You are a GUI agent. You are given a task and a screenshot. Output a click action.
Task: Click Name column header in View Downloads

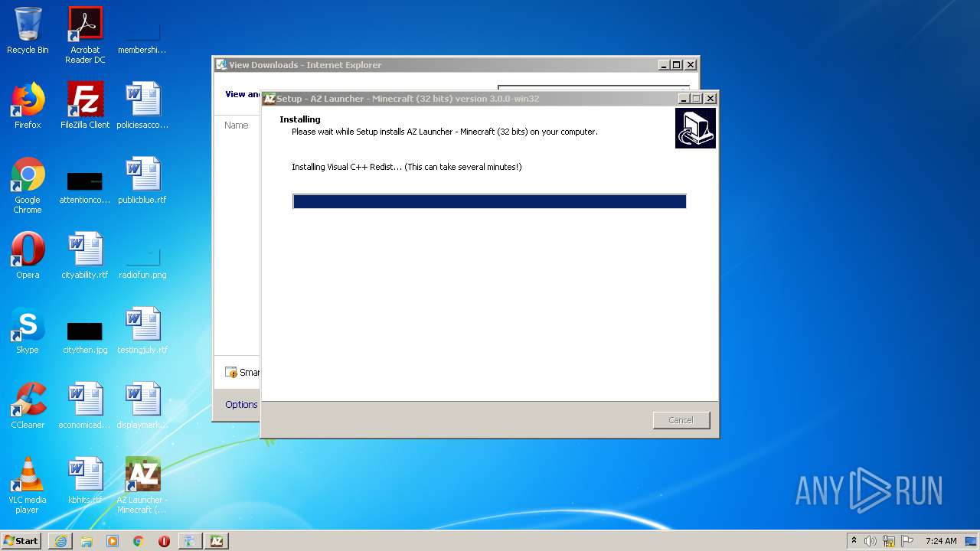[x=237, y=125]
